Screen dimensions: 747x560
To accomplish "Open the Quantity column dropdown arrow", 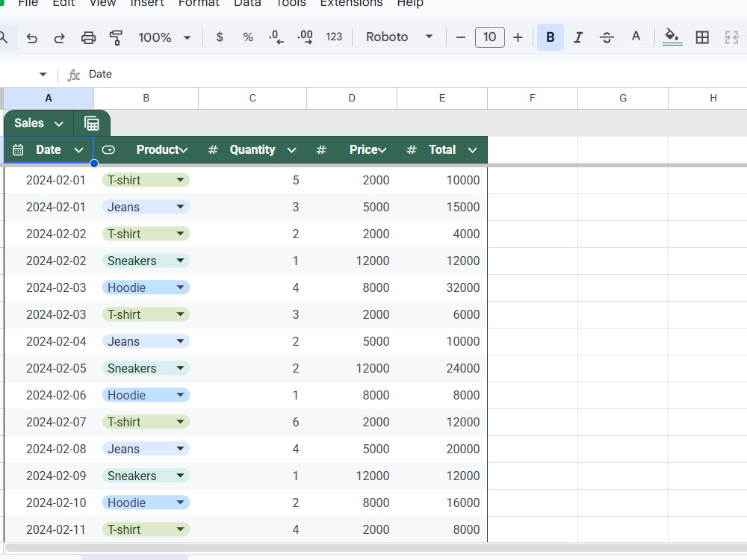I will (291, 151).
